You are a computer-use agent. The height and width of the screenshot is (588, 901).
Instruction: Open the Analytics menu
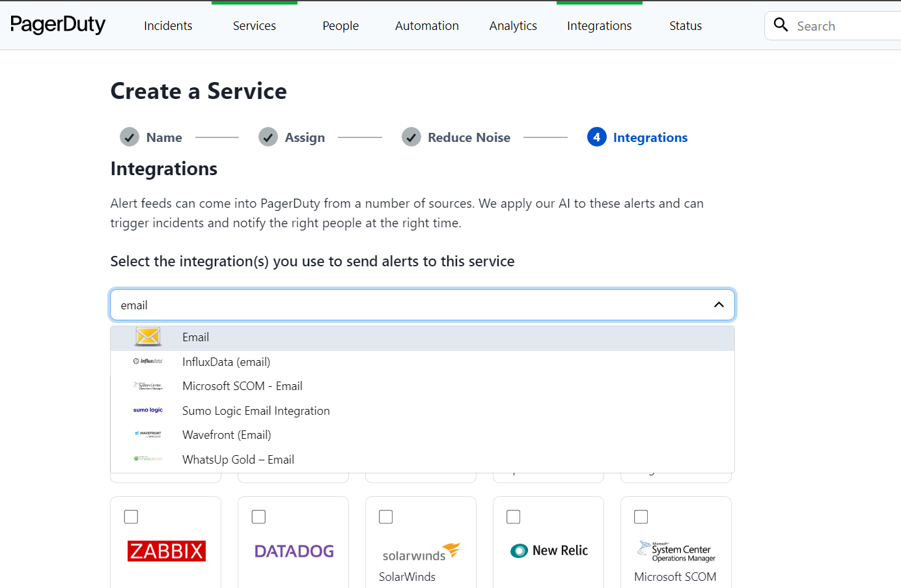(x=513, y=26)
